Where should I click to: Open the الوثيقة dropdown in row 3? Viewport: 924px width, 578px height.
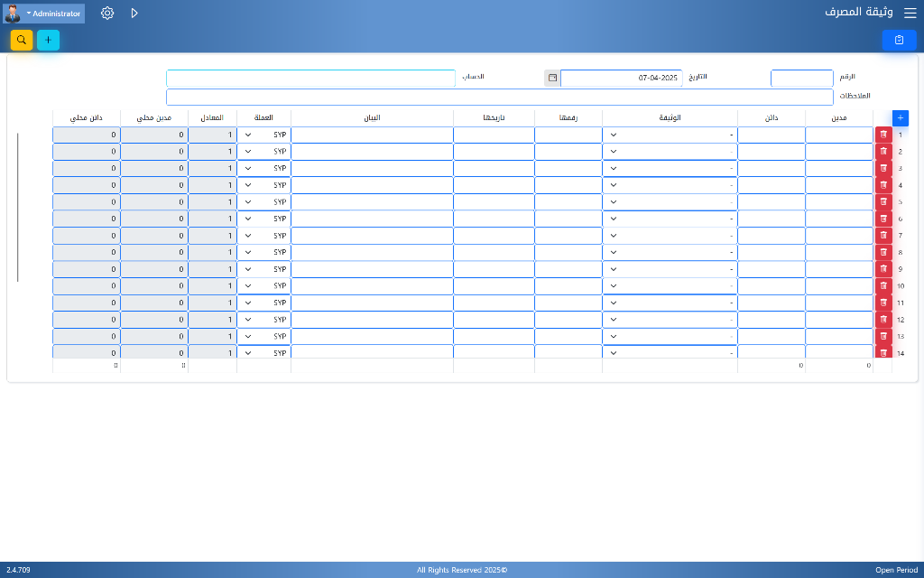670,169
